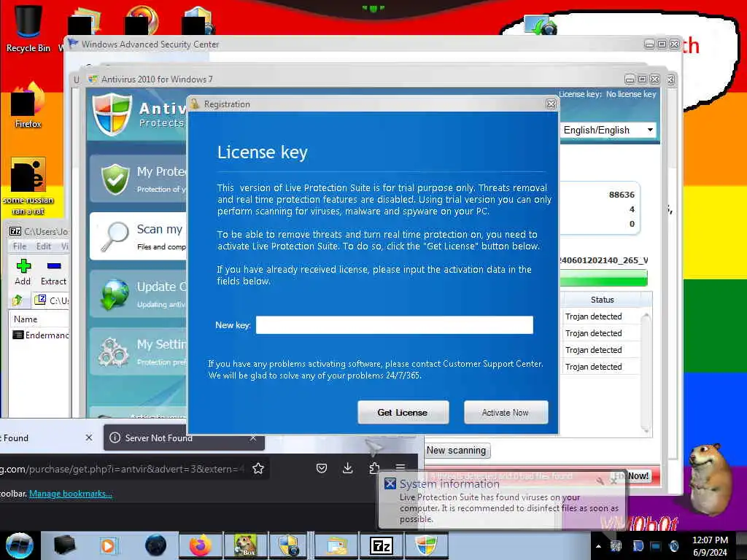Open the Firefox hamburger menu
This screenshot has height=560, width=747.
(x=400, y=468)
